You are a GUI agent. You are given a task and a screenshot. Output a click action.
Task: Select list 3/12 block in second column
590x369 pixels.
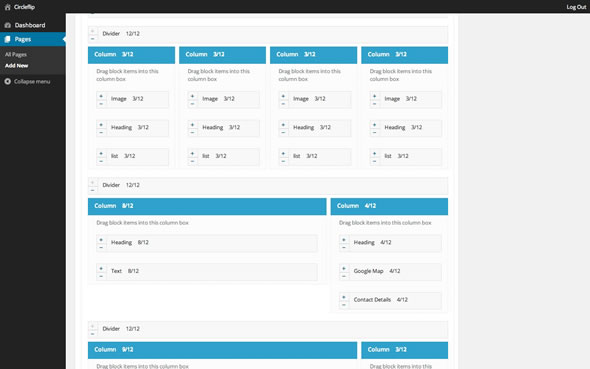224,156
